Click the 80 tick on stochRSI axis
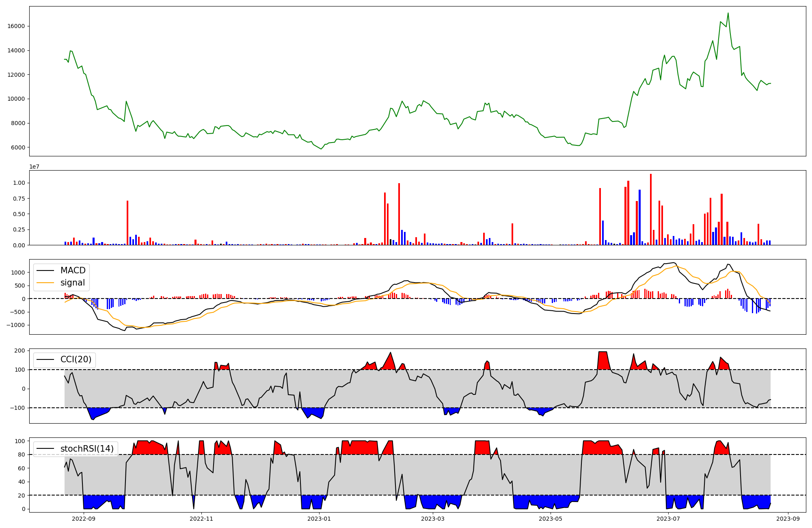The image size is (812, 528). pyautogui.click(x=22, y=454)
